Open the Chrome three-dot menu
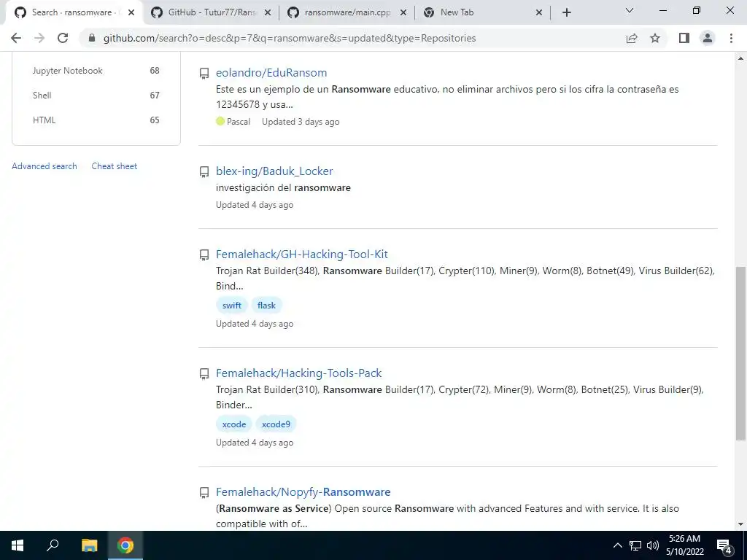The height and width of the screenshot is (560, 747). coord(731,38)
